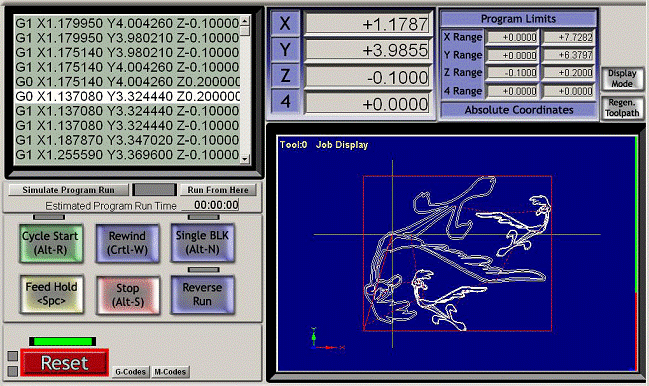Click the G-code list scroll-up arrow

245,20
